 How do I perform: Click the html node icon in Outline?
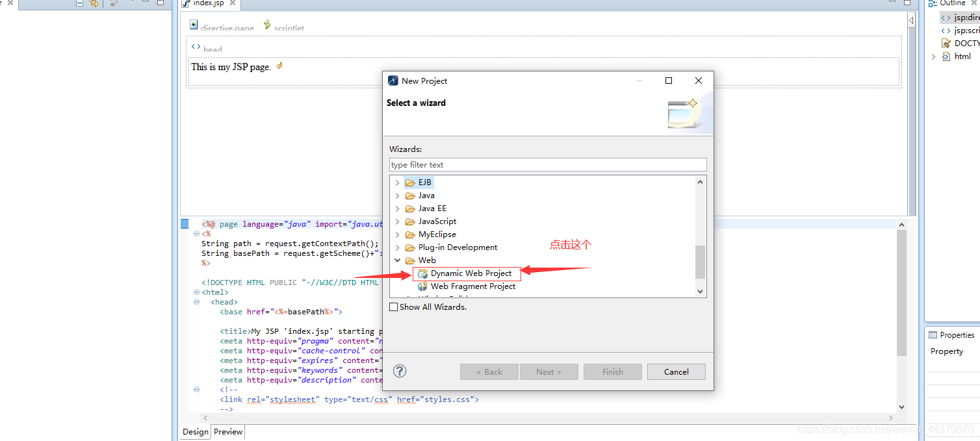tap(946, 57)
